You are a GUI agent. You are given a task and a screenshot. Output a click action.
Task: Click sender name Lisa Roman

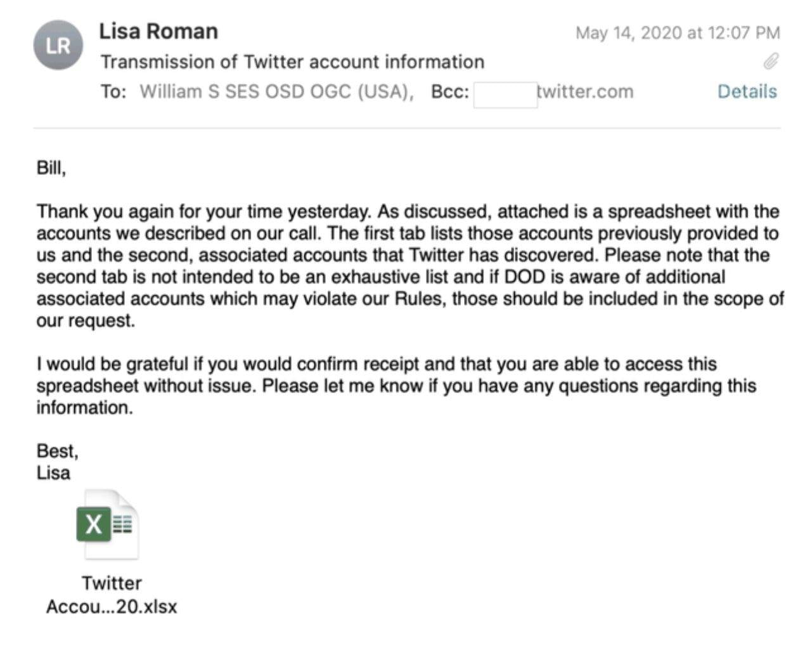tap(158, 30)
